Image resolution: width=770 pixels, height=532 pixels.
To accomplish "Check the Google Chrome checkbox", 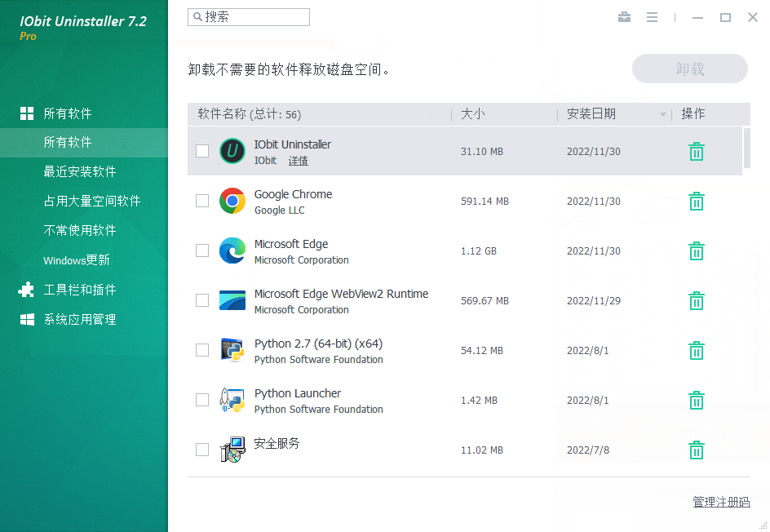I will coord(202,201).
